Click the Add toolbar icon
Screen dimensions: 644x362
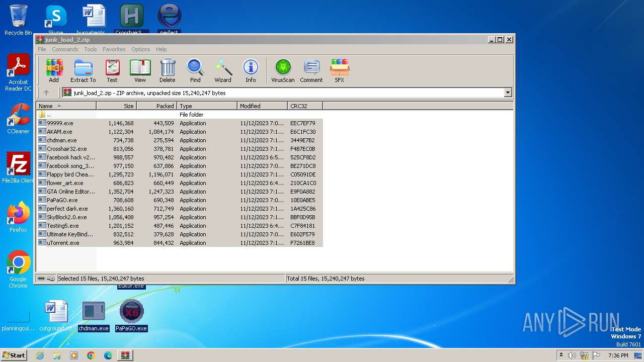coord(54,70)
